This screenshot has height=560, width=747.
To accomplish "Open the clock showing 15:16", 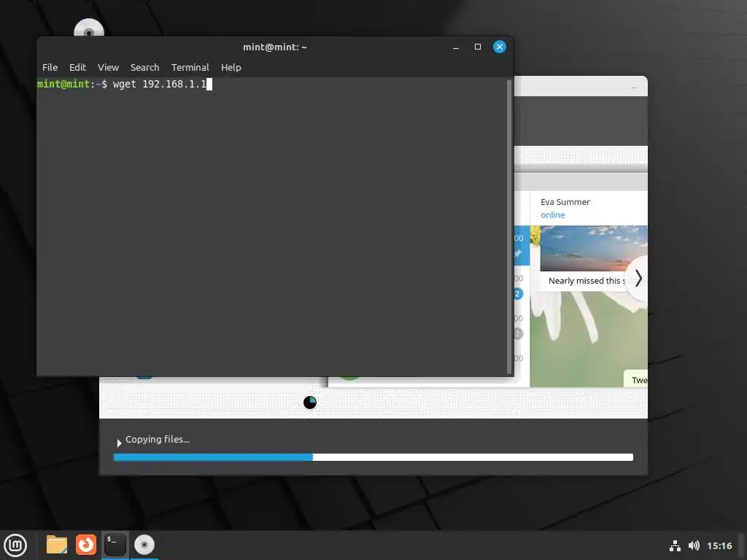I will tap(719, 545).
